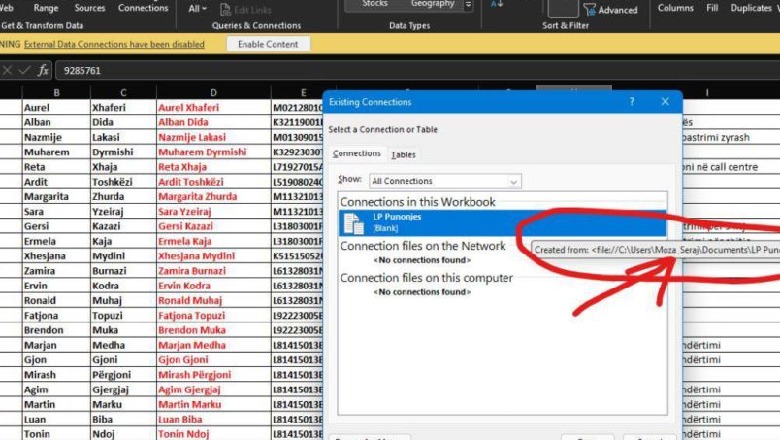Click the Existing Connections ribbon button
Viewport: 780px width, 440px height.
[x=143, y=8]
